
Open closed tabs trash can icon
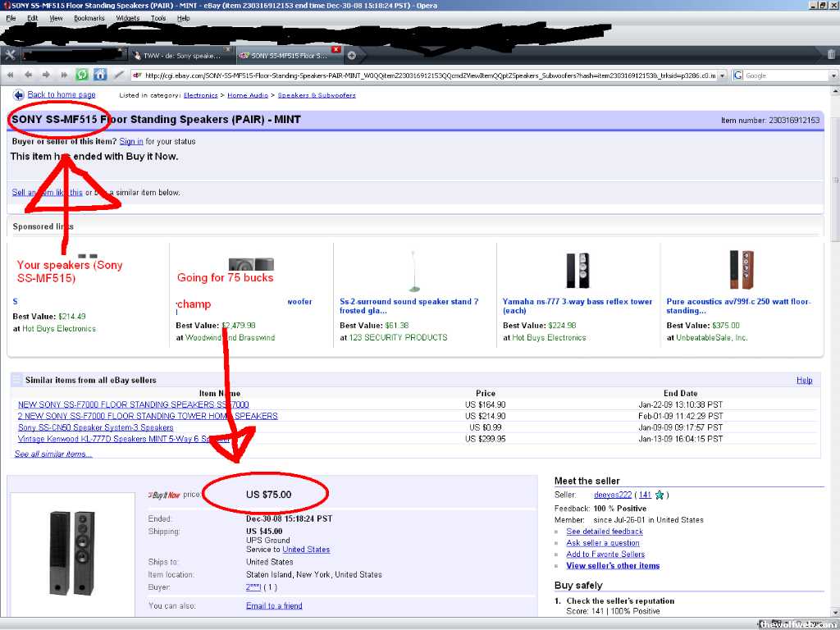[830, 55]
